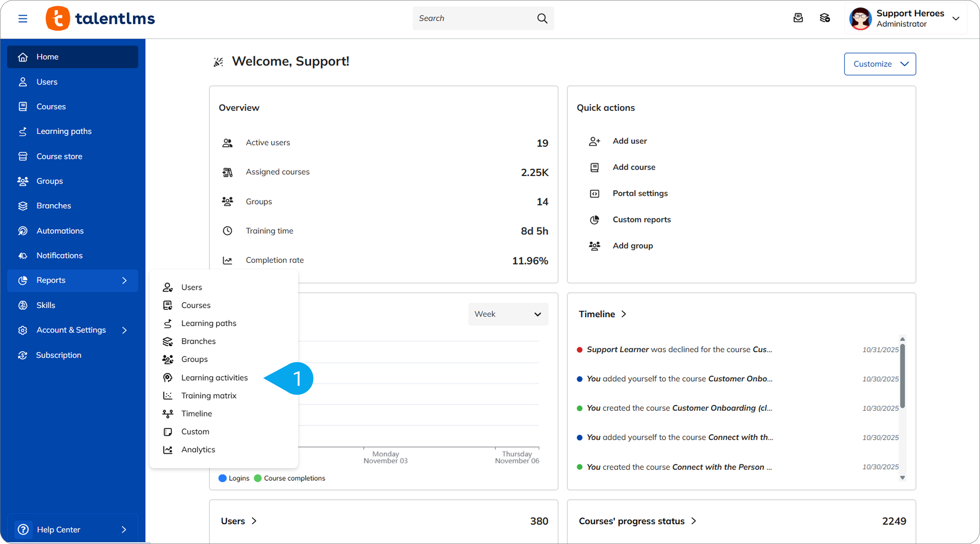The width and height of the screenshot is (980, 544).
Task: Open the Week period dropdown
Action: click(x=508, y=314)
